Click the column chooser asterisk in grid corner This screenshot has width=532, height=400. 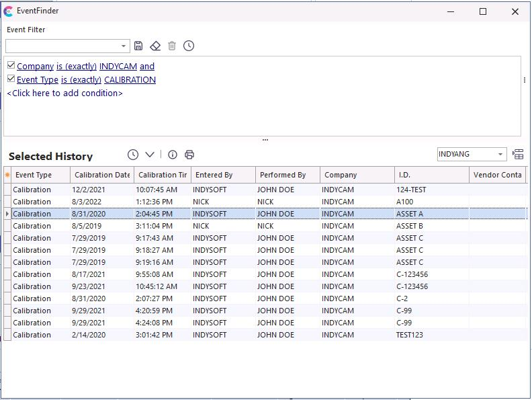pos(7,175)
